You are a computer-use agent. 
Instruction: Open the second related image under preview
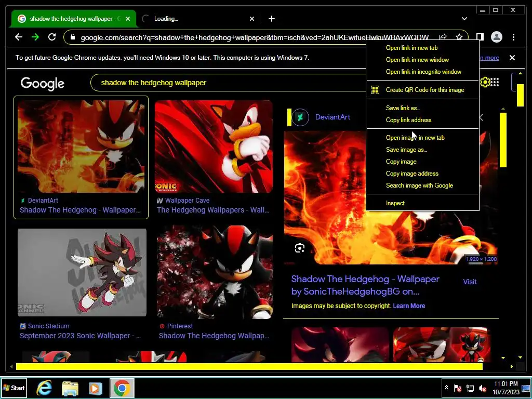(442, 344)
